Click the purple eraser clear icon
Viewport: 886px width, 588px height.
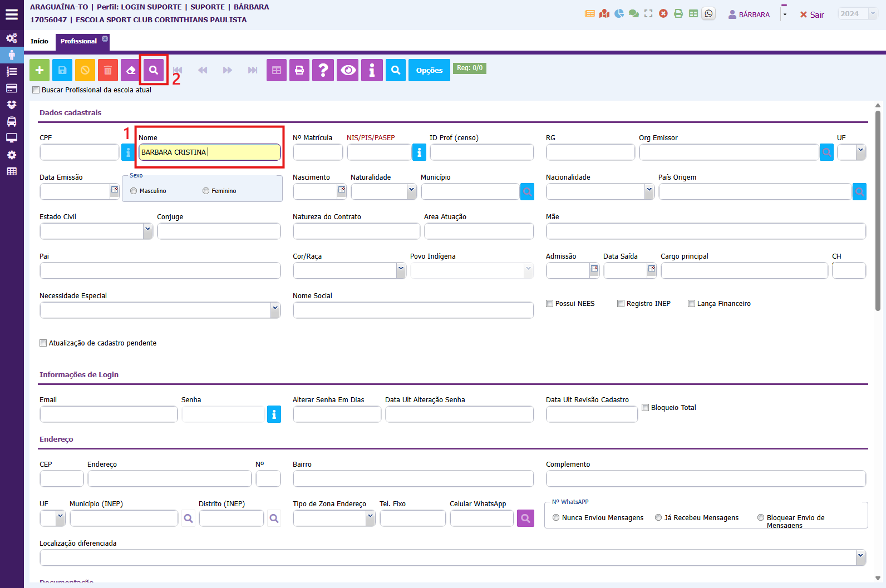point(131,70)
